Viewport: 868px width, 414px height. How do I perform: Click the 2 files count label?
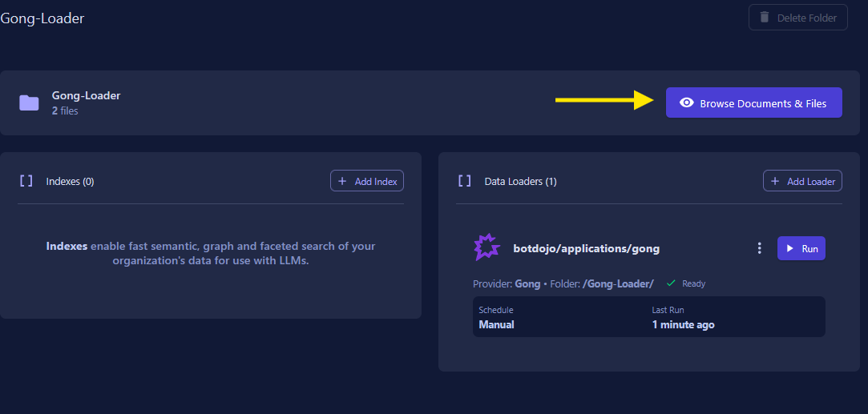65,111
